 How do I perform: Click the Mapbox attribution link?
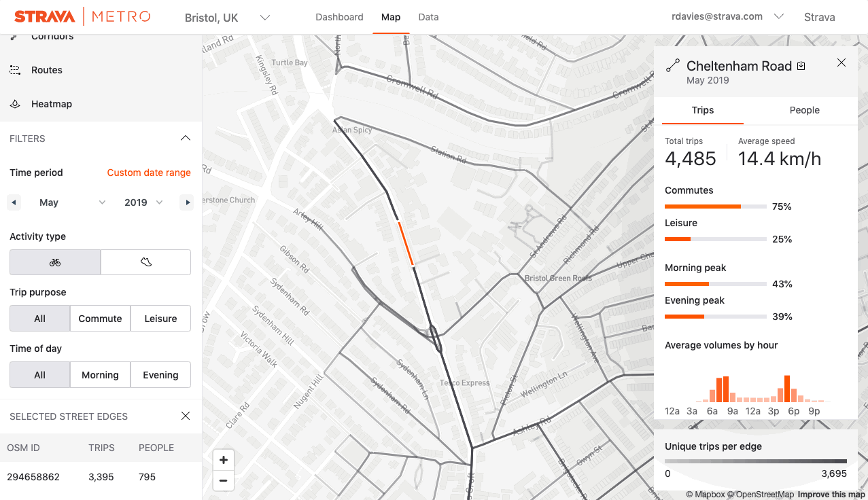[x=706, y=495]
